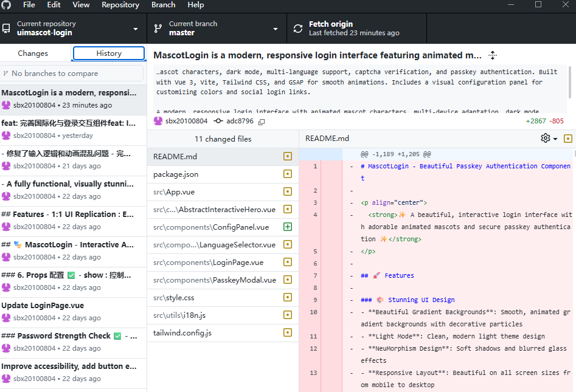Click the 'No branches to compare' field

(72, 74)
